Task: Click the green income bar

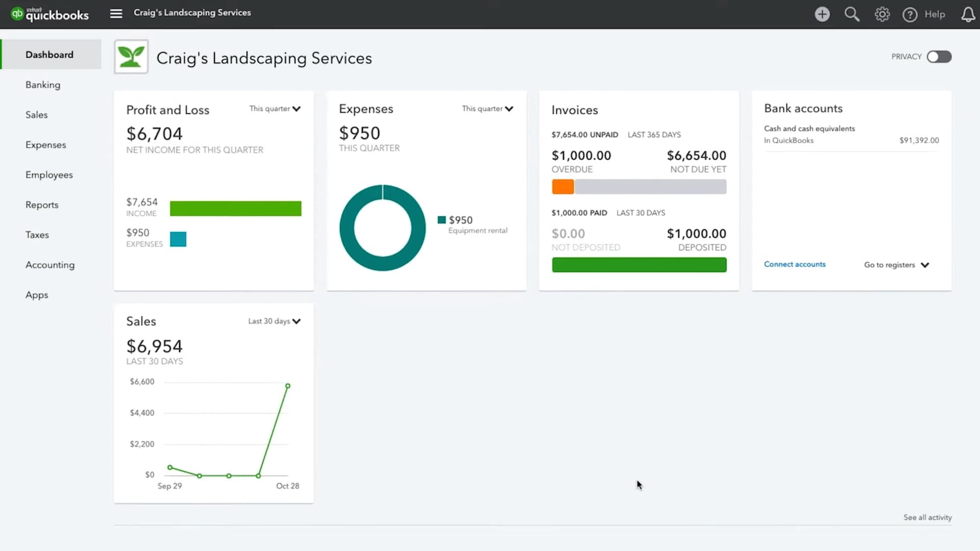Action: (x=235, y=208)
